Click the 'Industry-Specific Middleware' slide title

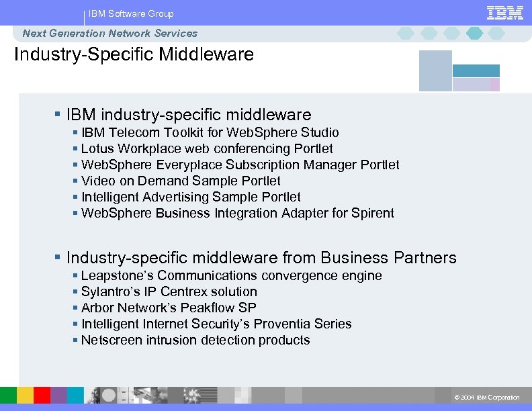[x=134, y=54]
